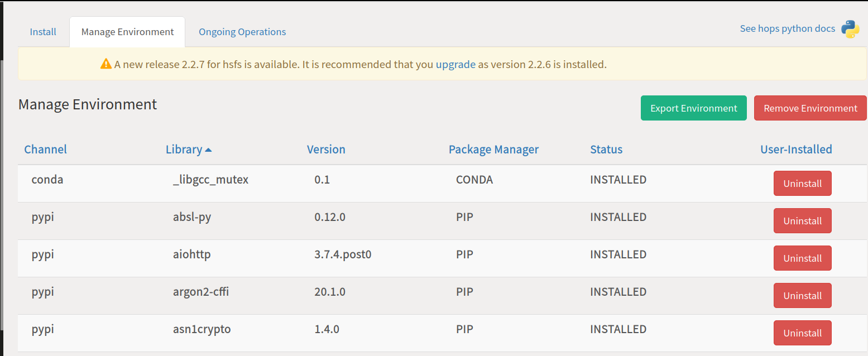The width and height of the screenshot is (868, 356).
Task: Click the Export Environment button
Action: pos(693,108)
